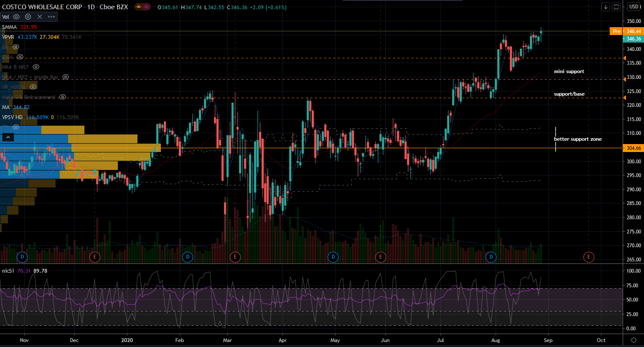
Task: Show the hidden EMA indicator
Action: point(20,57)
